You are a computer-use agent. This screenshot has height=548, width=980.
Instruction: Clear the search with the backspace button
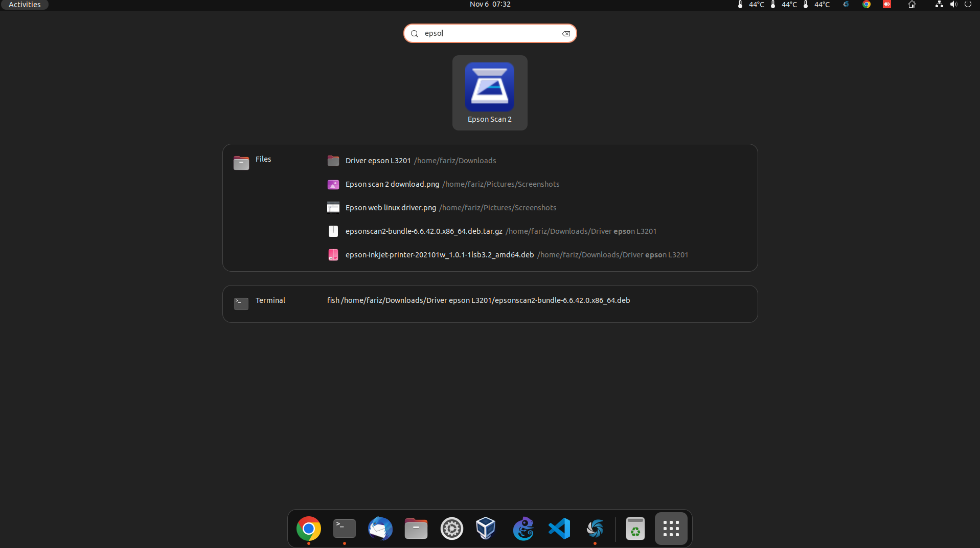[566, 33]
